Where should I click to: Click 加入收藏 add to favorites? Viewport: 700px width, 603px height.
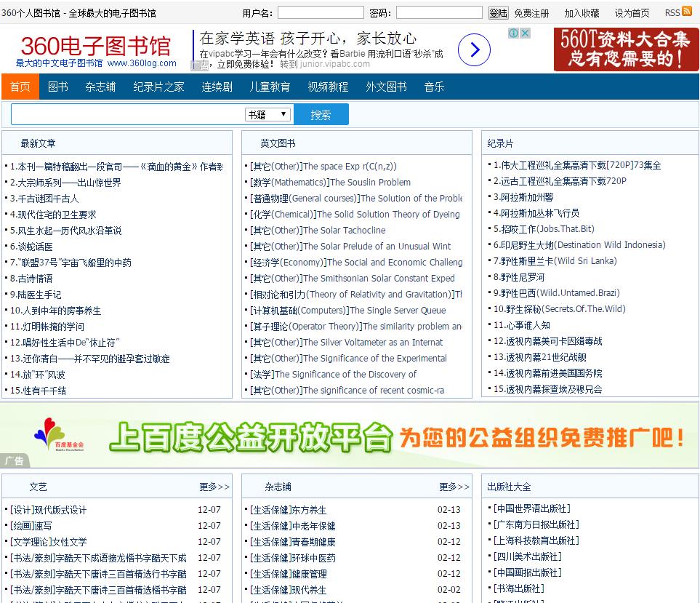[x=582, y=13]
